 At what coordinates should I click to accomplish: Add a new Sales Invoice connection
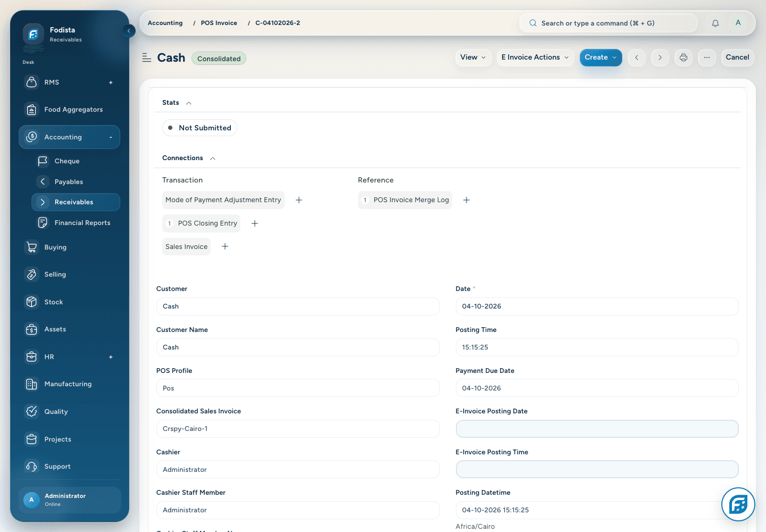pos(225,246)
